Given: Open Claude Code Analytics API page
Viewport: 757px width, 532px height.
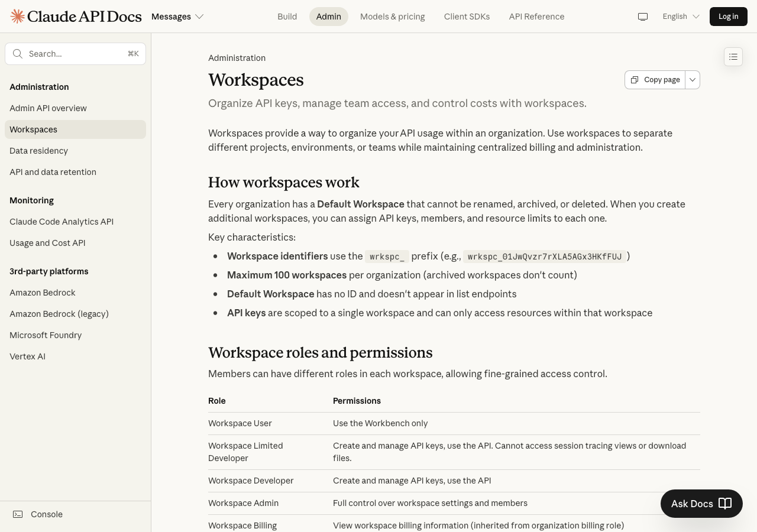Looking at the screenshot, I should [x=62, y=222].
